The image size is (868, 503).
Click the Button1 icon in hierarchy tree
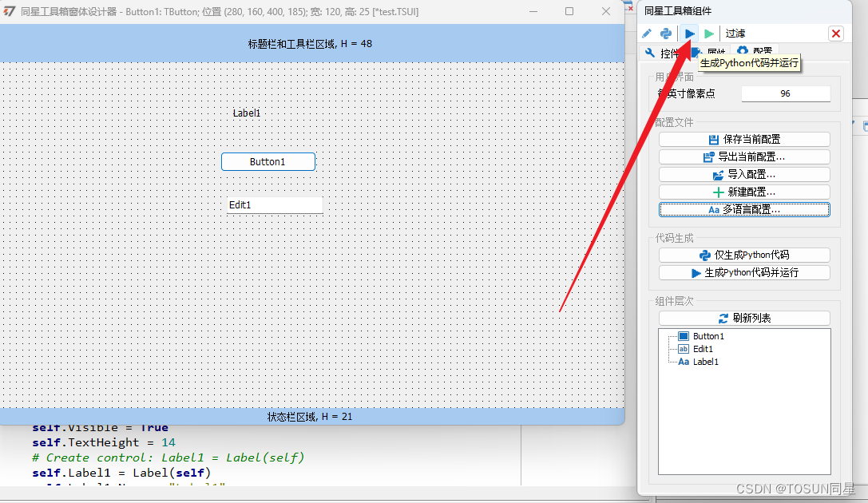pos(684,336)
